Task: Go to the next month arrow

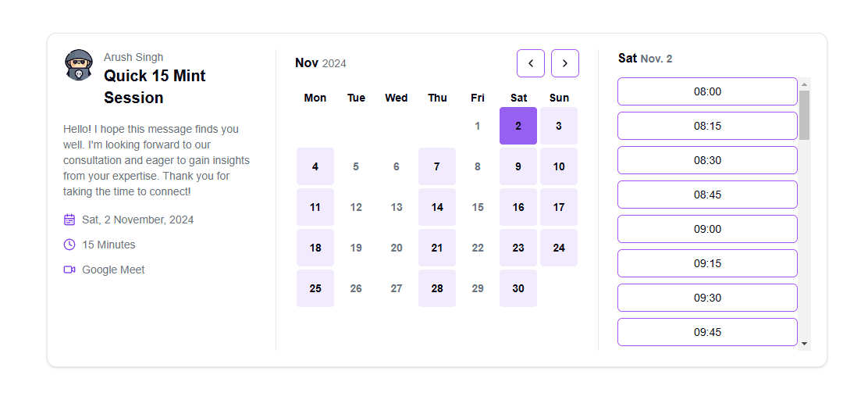Action: pyautogui.click(x=564, y=63)
